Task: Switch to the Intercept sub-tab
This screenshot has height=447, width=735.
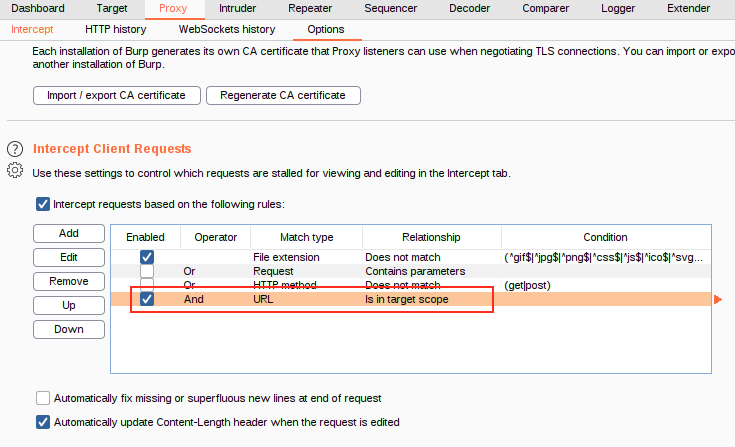Action: click(x=32, y=29)
